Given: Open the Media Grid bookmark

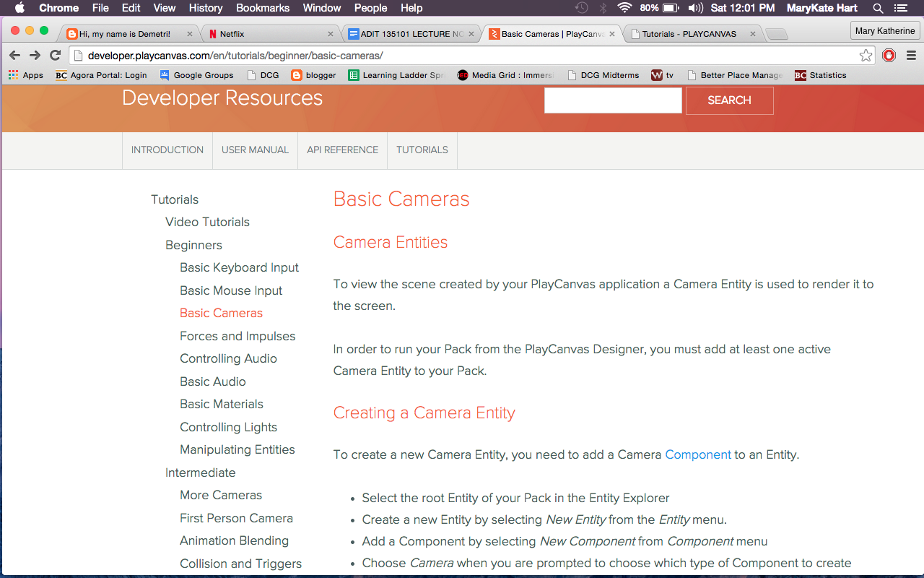Looking at the screenshot, I should click(x=505, y=75).
